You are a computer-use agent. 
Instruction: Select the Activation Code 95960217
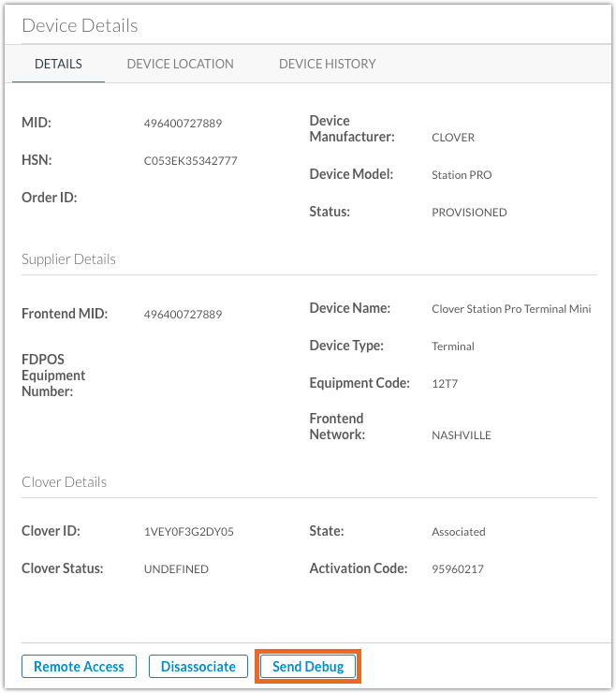[458, 569]
